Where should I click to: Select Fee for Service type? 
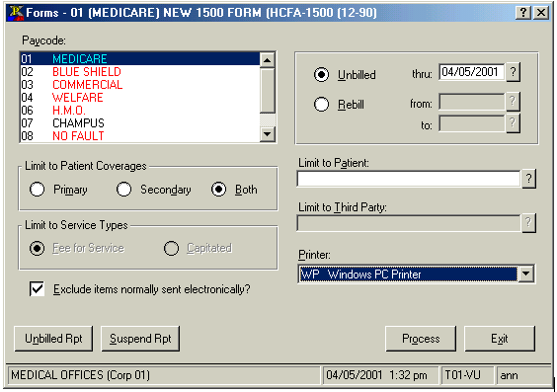[37, 248]
